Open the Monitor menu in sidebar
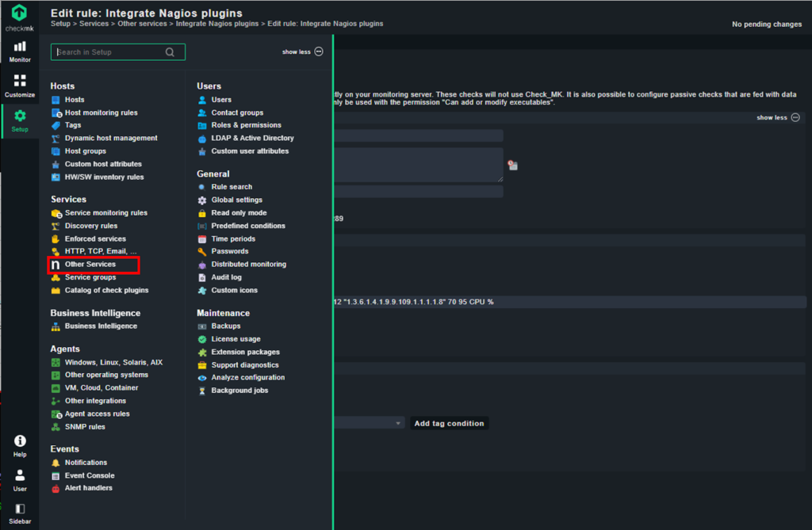Screen dimensions: 812x530 pyautogui.click(x=20, y=51)
